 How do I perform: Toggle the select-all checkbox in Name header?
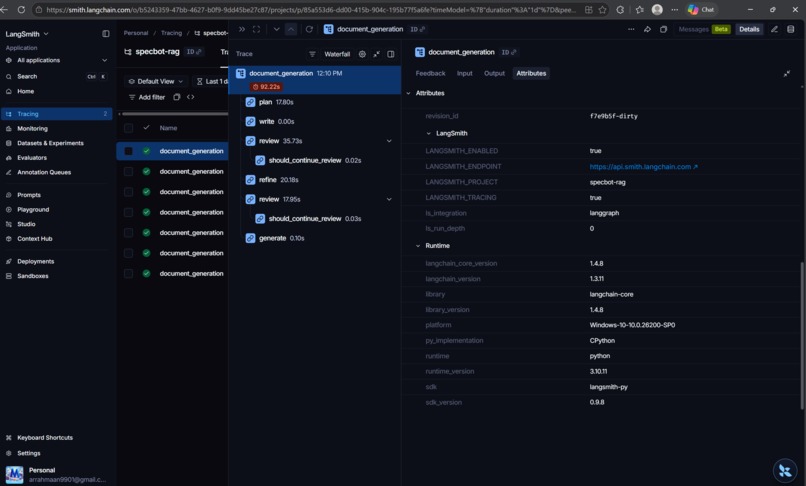pyautogui.click(x=129, y=128)
